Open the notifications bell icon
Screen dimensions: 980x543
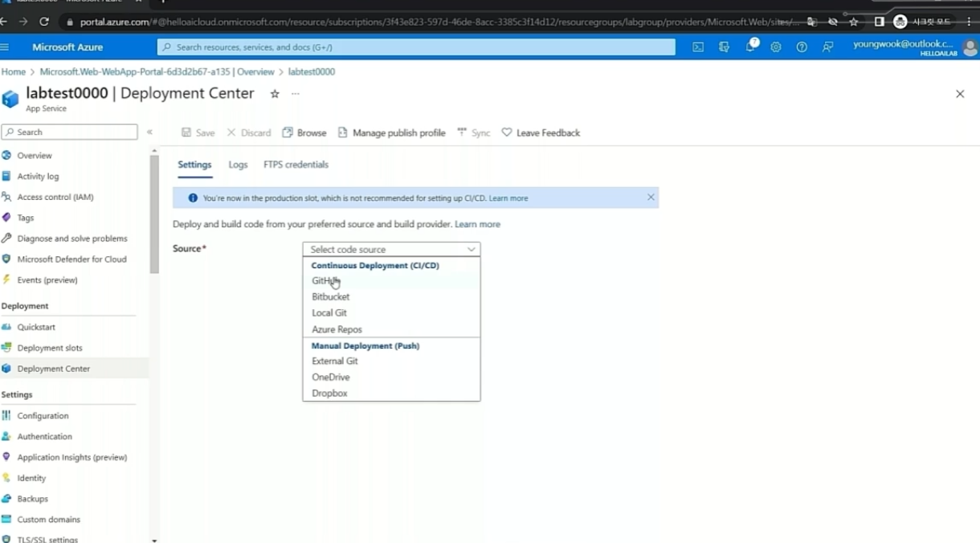click(x=750, y=47)
